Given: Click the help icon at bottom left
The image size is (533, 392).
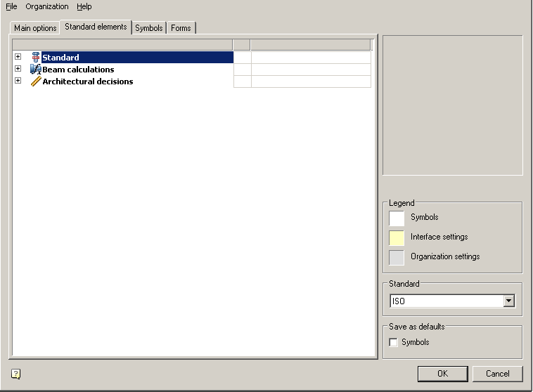Looking at the screenshot, I should [x=16, y=374].
